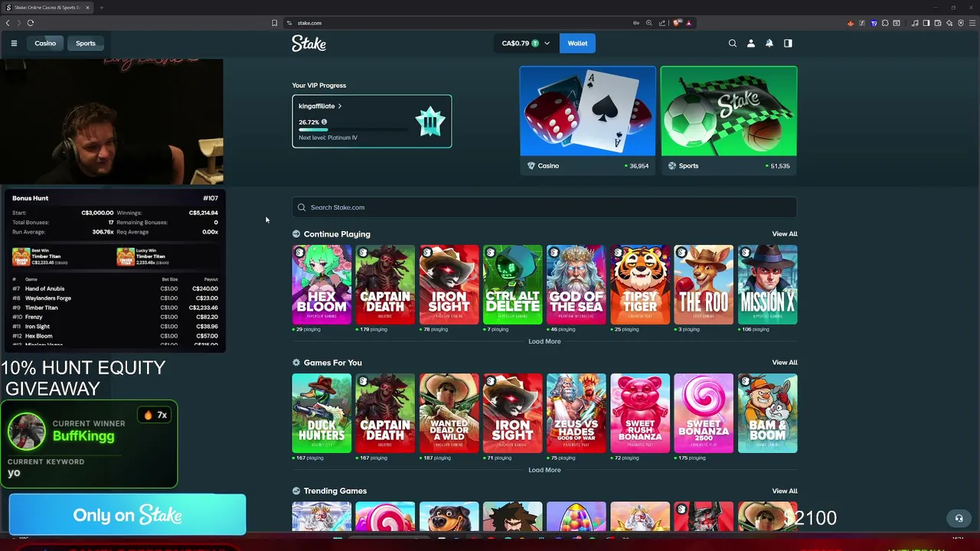Open the browser wallet icon

938,23
